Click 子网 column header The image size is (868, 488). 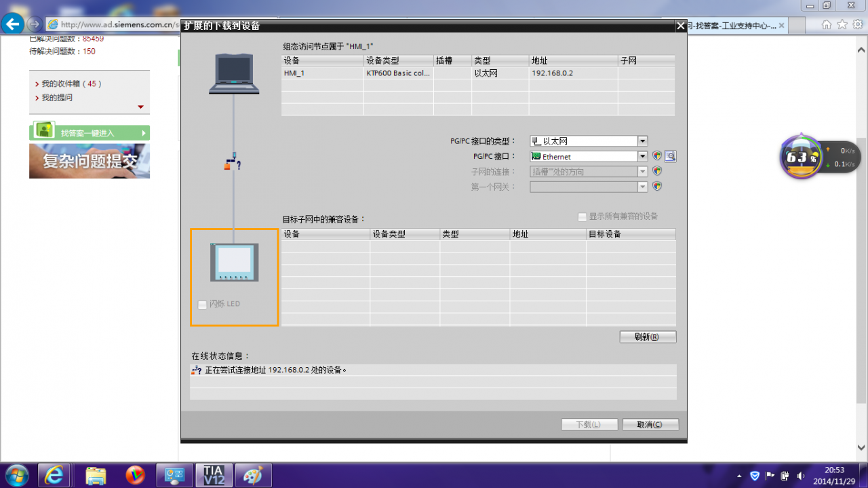[x=646, y=60]
